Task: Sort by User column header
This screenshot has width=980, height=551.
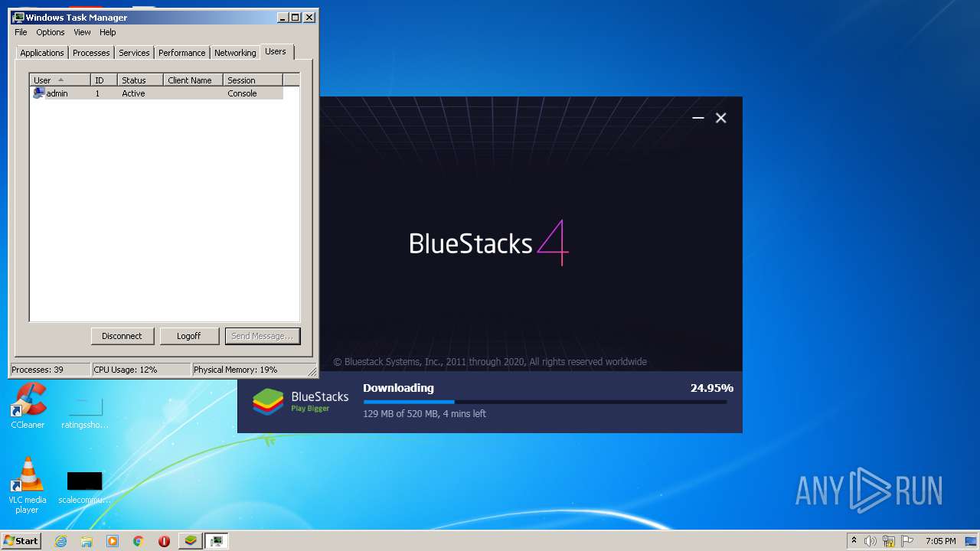Action: (x=60, y=80)
